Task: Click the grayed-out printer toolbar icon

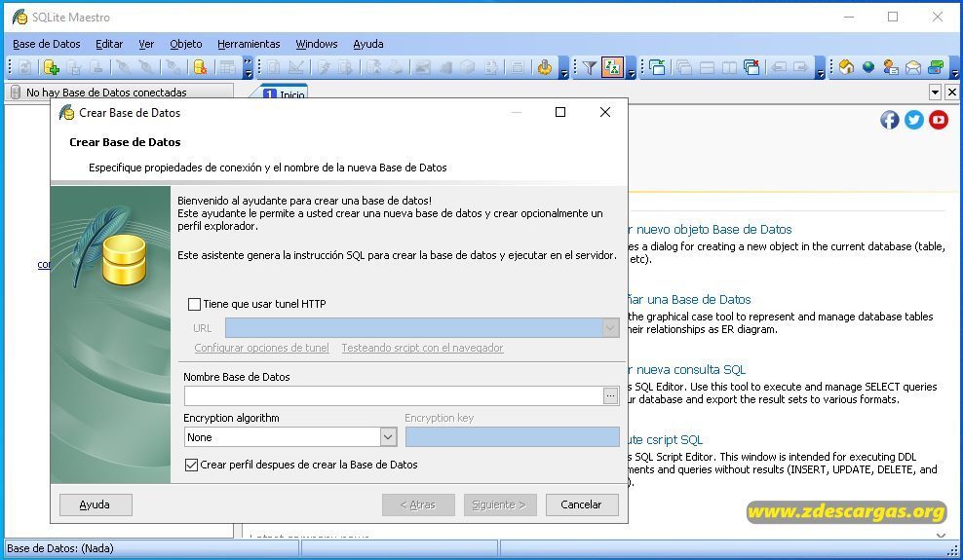Action: tap(396, 67)
